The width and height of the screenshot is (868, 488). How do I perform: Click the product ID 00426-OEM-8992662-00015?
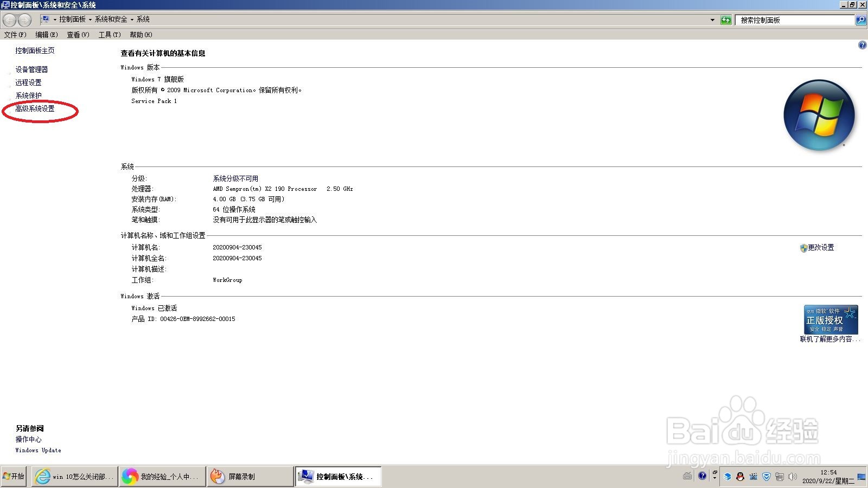pos(197,319)
